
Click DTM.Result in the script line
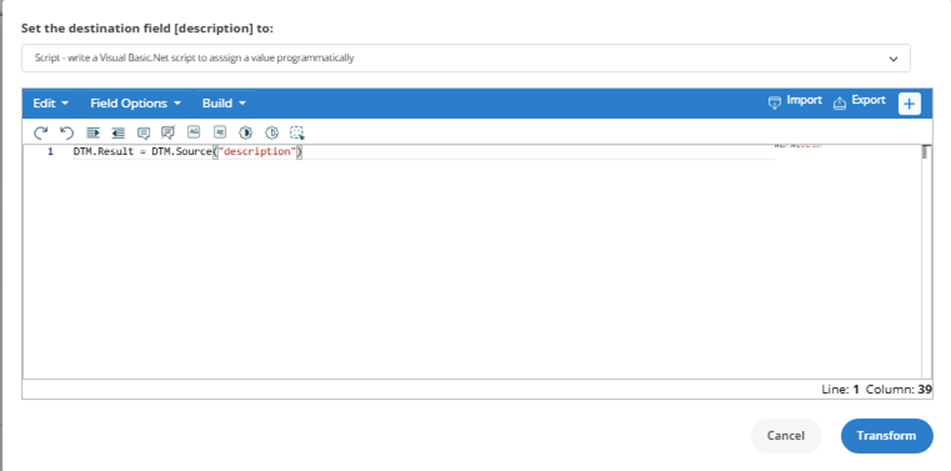pos(103,152)
